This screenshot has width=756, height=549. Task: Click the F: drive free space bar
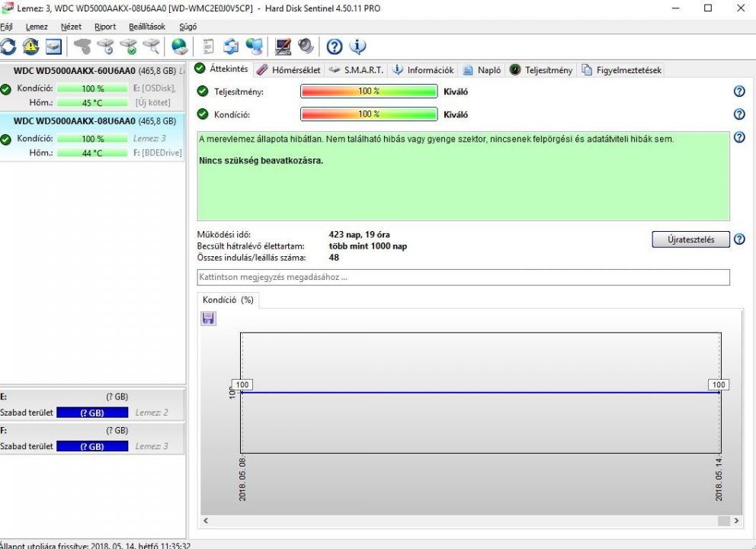click(92, 447)
